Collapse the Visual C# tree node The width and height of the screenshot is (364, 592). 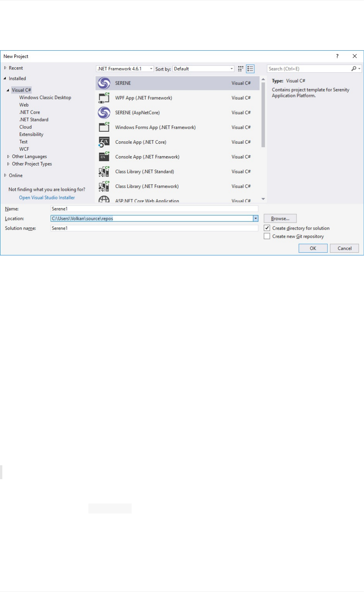(8, 90)
